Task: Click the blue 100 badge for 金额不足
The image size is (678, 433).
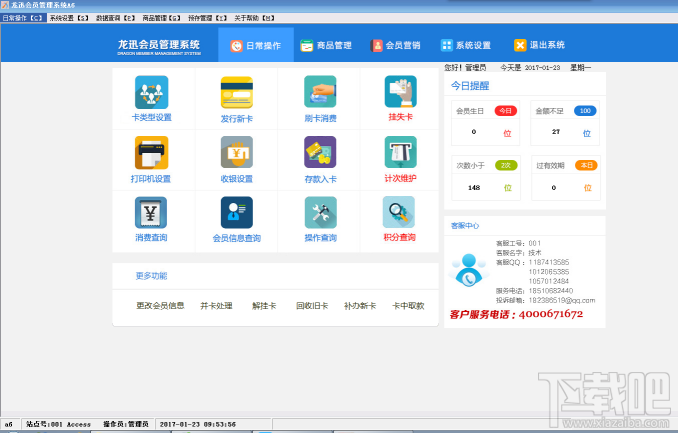Action: click(585, 111)
